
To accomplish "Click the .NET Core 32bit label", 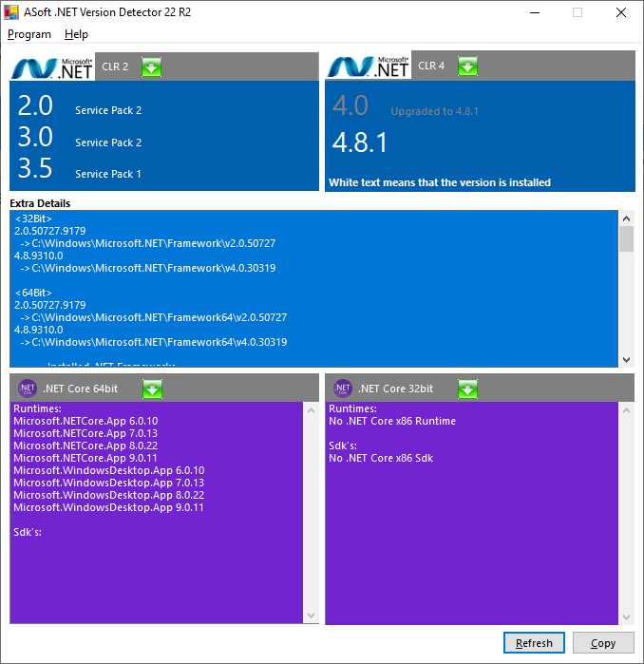I will 395,389.
